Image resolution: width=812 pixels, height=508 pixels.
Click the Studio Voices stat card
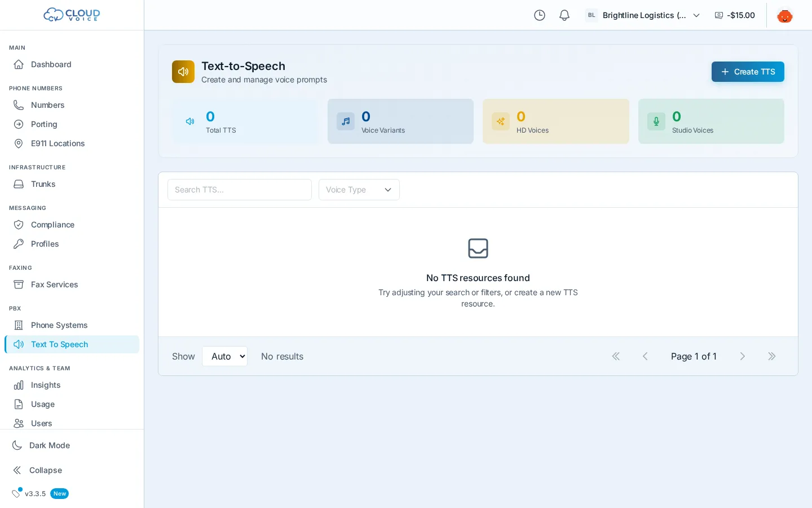pyautogui.click(x=711, y=121)
